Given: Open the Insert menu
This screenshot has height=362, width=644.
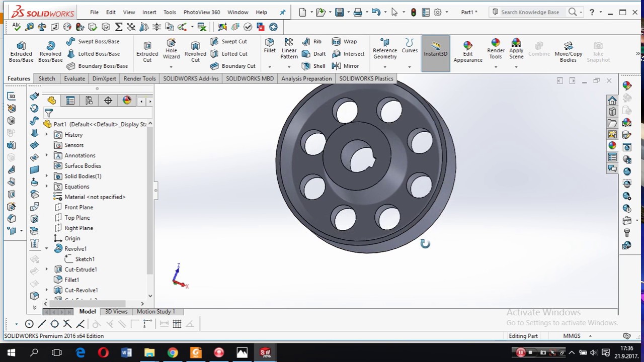Looking at the screenshot, I should click(x=149, y=12).
